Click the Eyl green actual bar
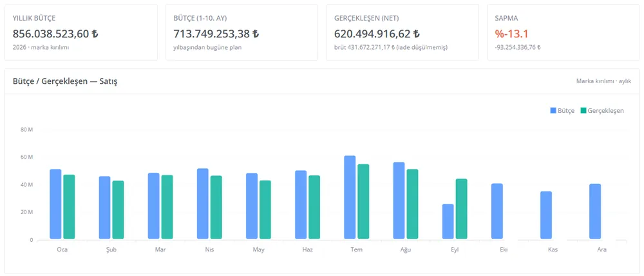 (x=462, y=209)
